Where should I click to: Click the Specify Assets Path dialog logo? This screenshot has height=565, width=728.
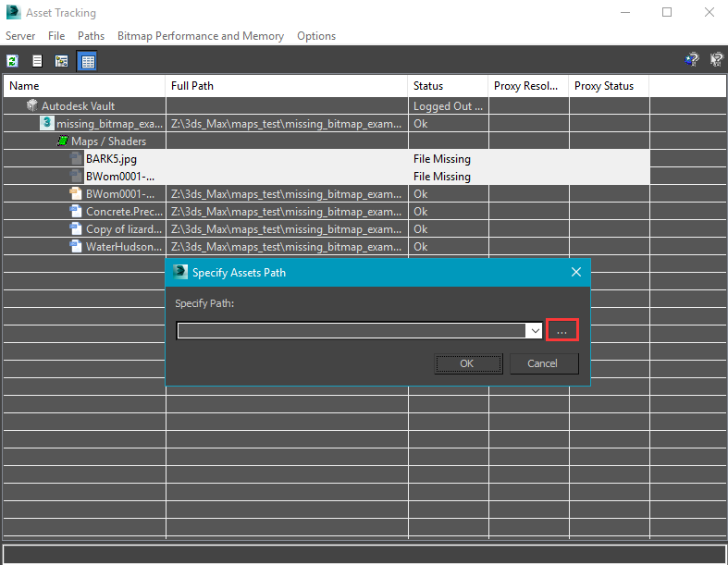click(x=180, y=272)
